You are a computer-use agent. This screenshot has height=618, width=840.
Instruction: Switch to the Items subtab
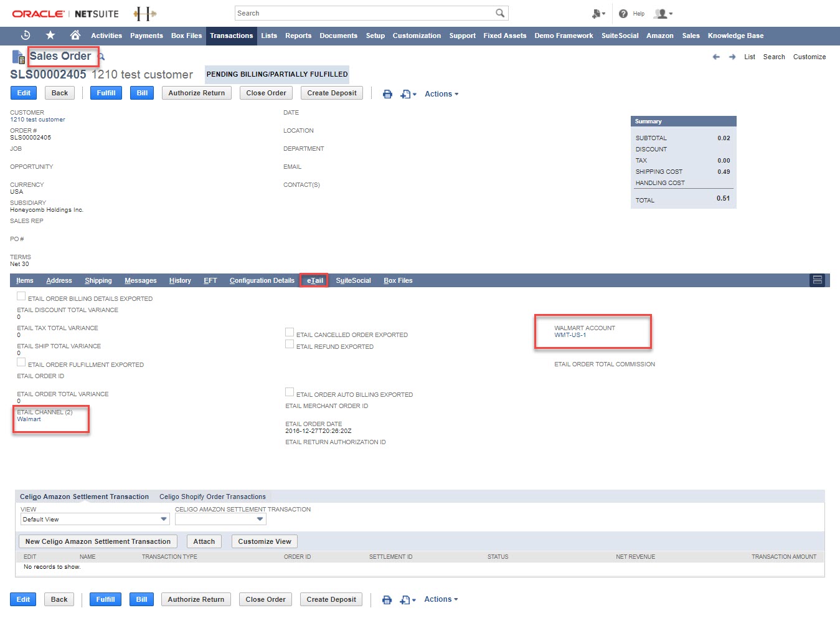click(25, 280)
